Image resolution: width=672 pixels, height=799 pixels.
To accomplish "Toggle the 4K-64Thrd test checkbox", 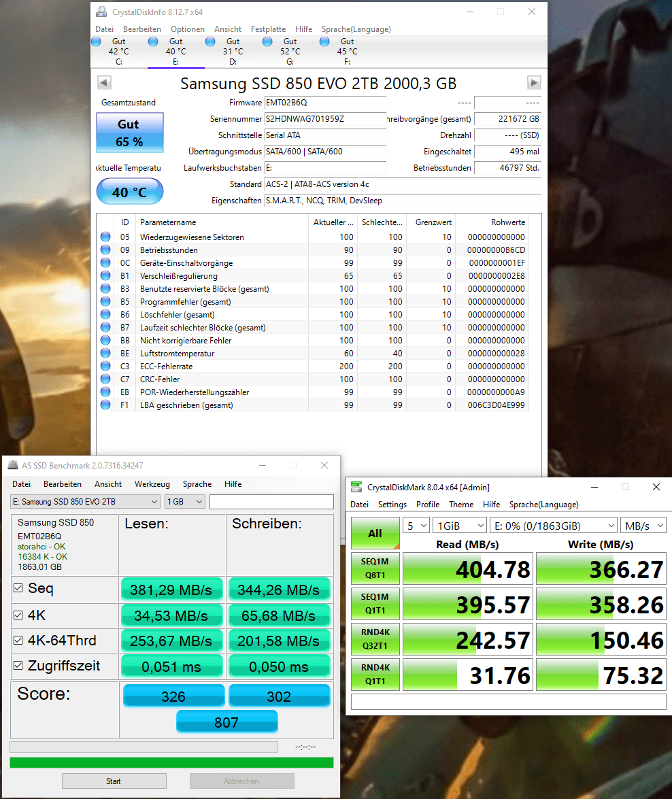I will click(x=18, y=640).
